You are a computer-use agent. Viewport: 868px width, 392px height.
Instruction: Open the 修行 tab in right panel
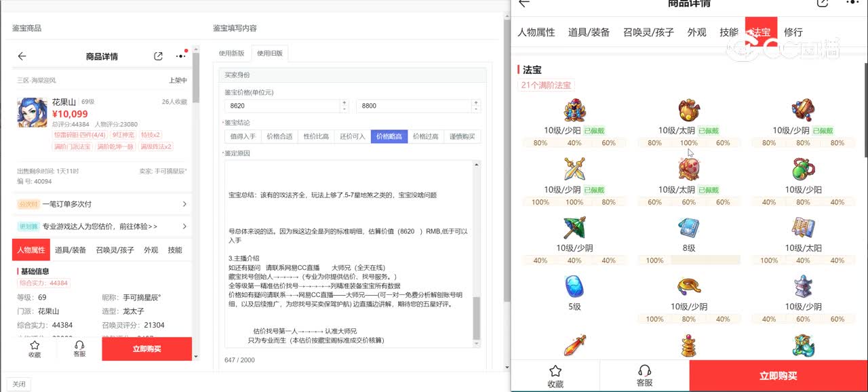pos(793,32)
